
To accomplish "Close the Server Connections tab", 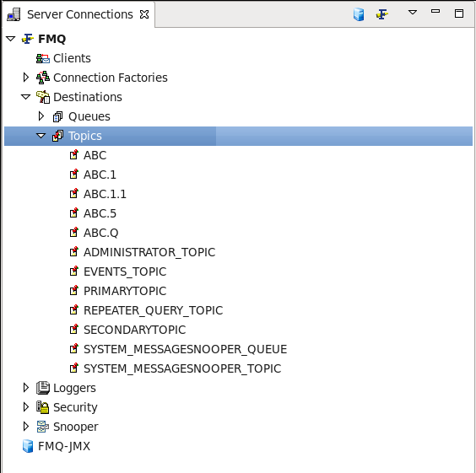I will point(144,14).
